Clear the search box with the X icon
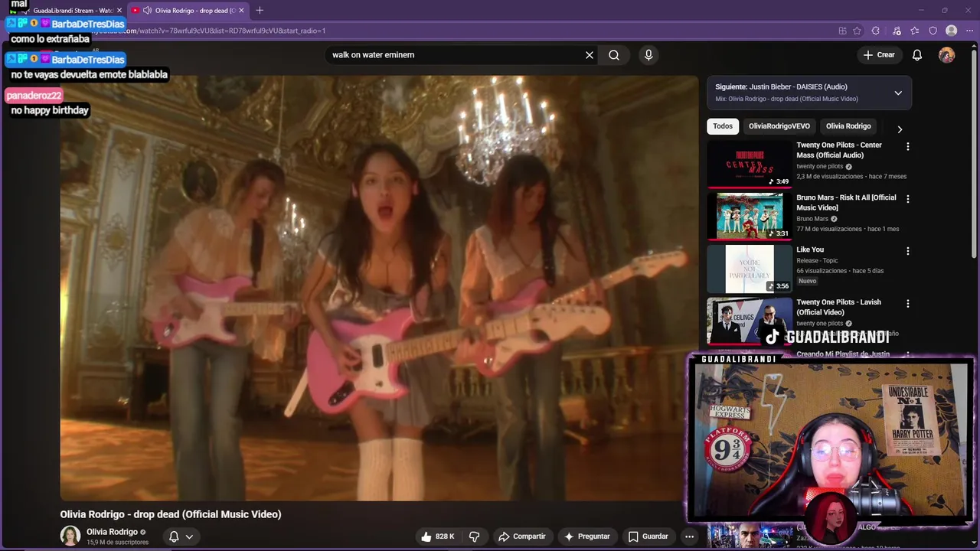 tap(590, 55)
